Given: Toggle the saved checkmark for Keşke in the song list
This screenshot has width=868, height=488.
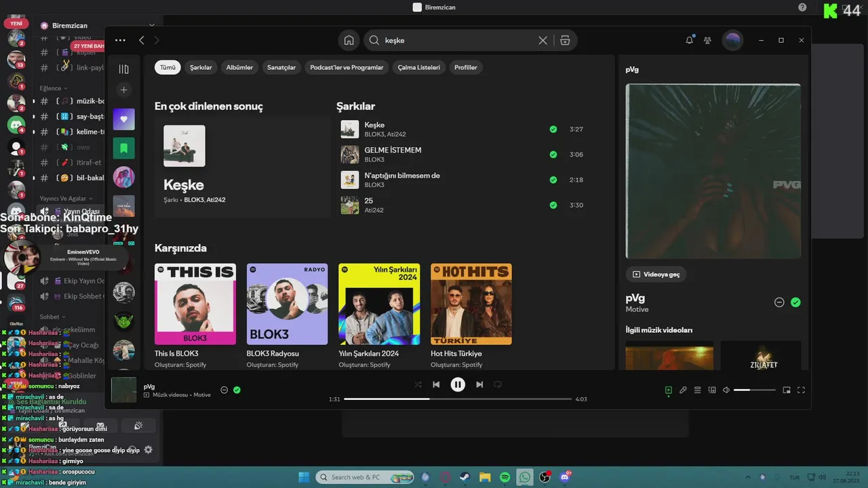Looking at the screenshot, I should tap(553, 129).
